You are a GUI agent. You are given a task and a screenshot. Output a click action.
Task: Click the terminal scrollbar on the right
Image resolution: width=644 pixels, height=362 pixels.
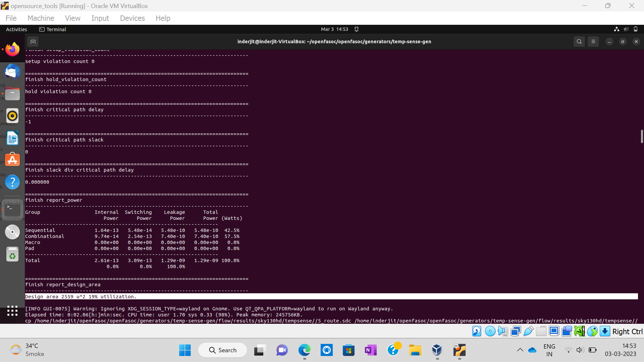[x=642, y=136]
